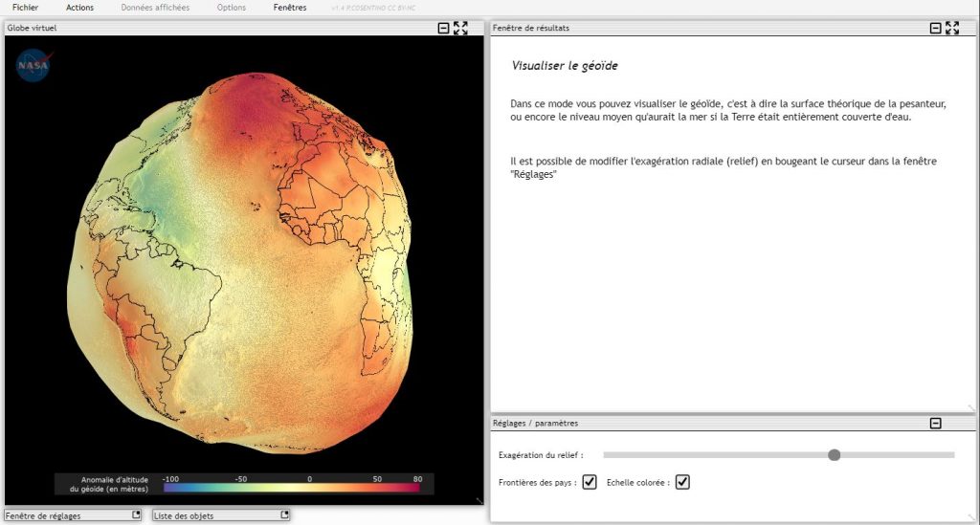Collapse the Globe virtuel panel
Viewport: 980px width, 525px height.
[443, 29]
